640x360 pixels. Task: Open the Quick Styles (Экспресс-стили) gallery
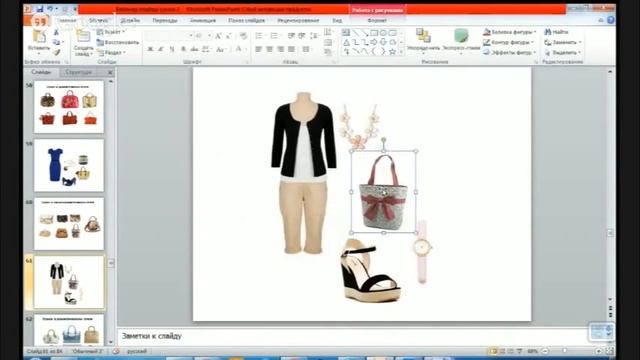[x=461, y=41]
